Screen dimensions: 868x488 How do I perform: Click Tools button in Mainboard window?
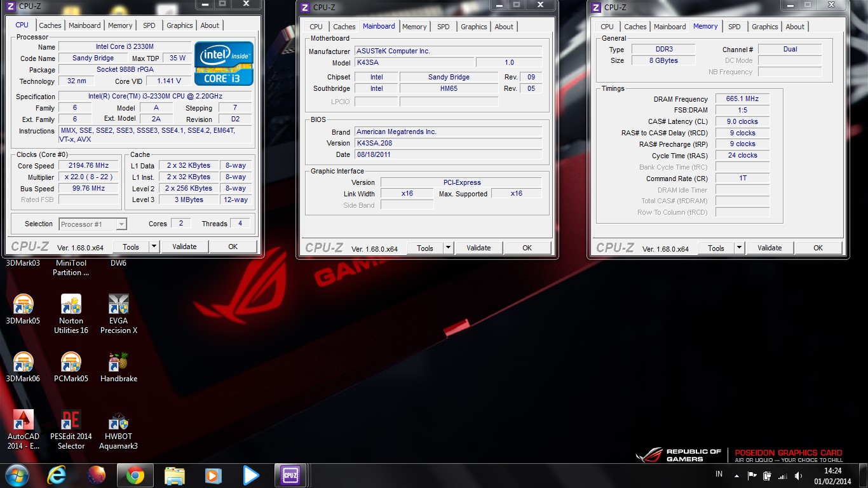click(x=425, y=248)
